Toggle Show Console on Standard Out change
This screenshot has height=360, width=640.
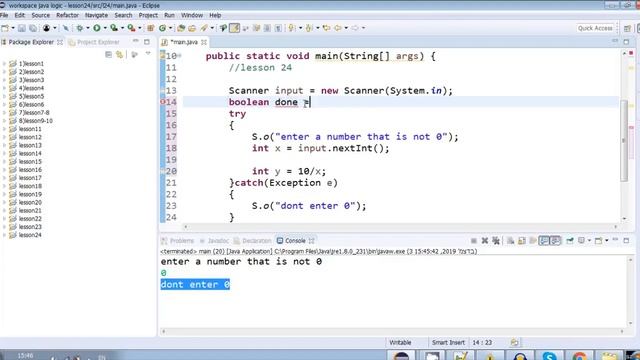click(544, 241)
